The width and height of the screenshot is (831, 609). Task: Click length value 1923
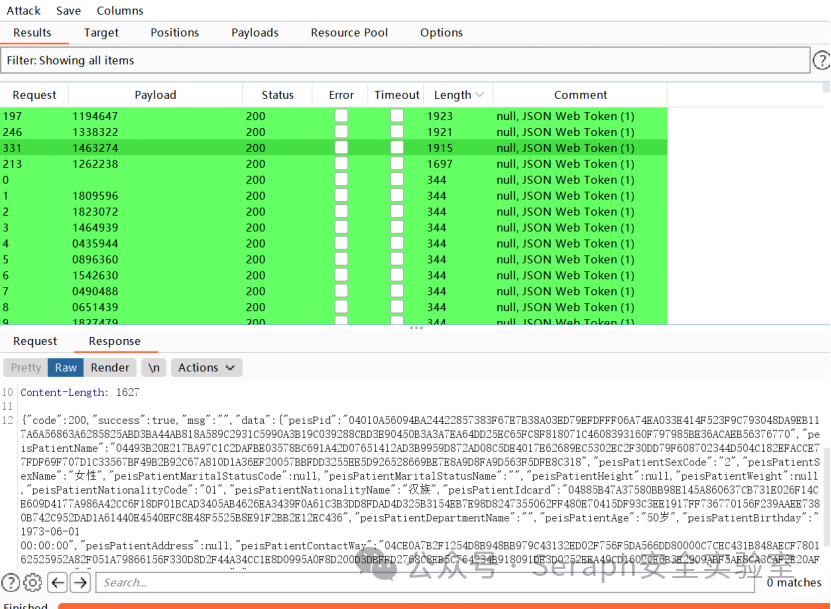(x=440, y=116)
